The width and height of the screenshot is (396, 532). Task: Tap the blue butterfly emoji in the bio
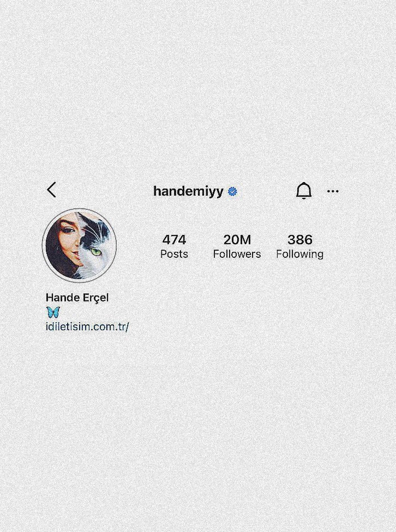coord(53,312)
